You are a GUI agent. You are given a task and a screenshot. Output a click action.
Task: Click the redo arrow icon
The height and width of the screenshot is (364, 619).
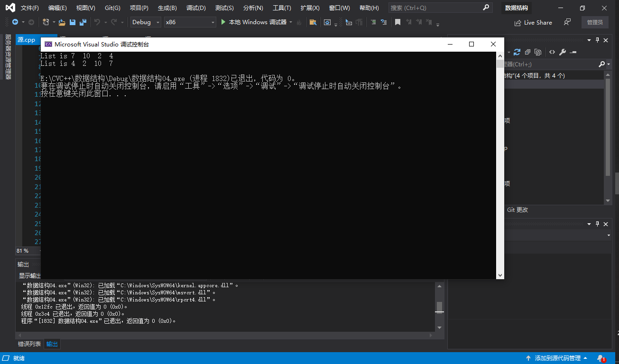pyautogui.click(x=114, y=22)
